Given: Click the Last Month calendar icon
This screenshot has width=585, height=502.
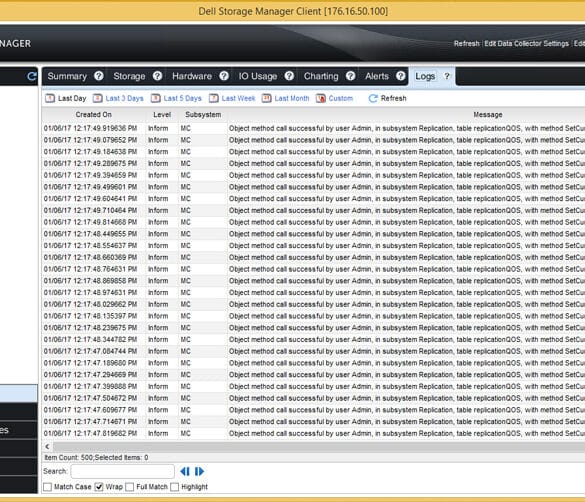Looking at the screenshot, I should click(266, 98).
